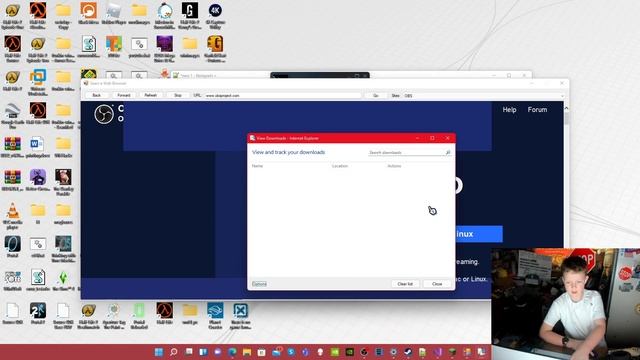Open Microsoft Edge from the taskbar
Viewport: 640px width, 360px height.
pyautogui.click(x=232, y=352)
